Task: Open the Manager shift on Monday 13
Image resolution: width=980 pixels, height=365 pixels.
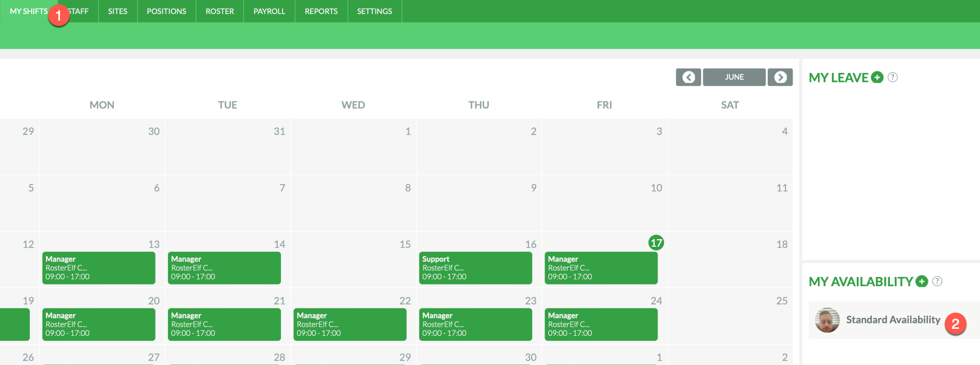Action: 99,268
